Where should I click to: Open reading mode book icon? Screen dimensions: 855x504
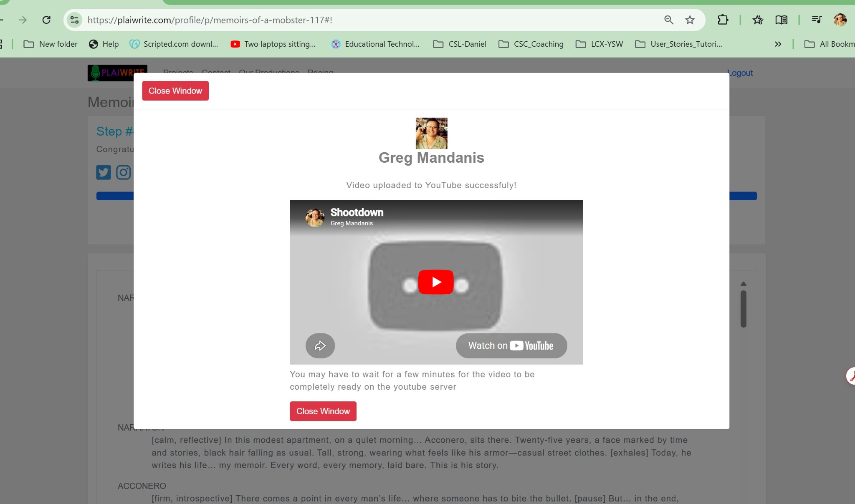coord(781,20)
